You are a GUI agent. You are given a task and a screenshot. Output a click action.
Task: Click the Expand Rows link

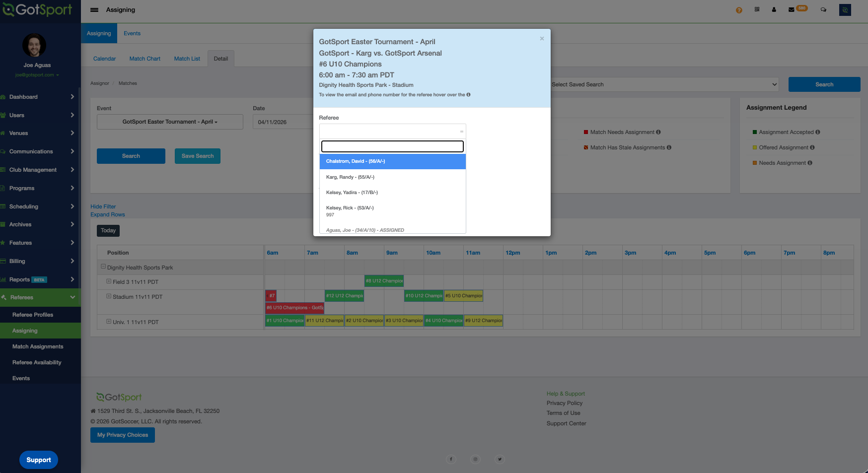(x=107, y=214)
